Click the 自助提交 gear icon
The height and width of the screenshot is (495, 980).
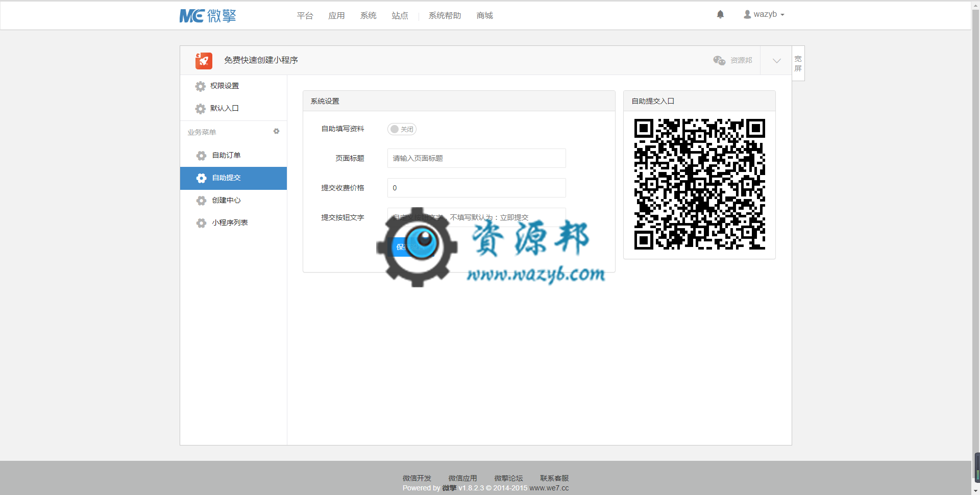click(x=202, y=178)
